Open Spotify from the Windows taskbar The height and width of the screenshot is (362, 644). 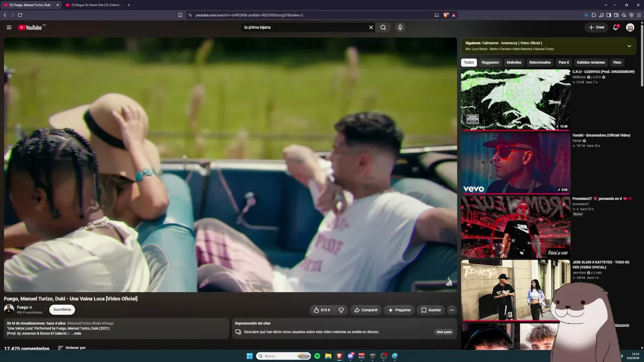coord(317,356)
